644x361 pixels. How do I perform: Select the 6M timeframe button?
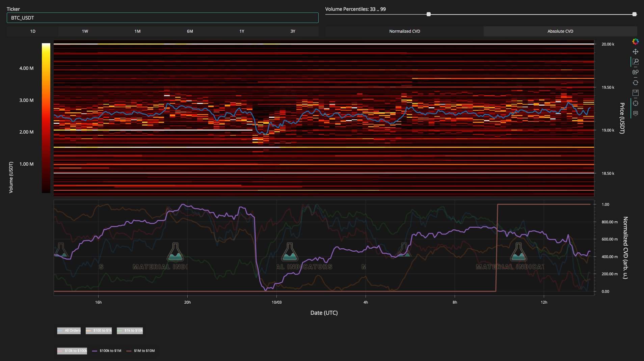190,31
